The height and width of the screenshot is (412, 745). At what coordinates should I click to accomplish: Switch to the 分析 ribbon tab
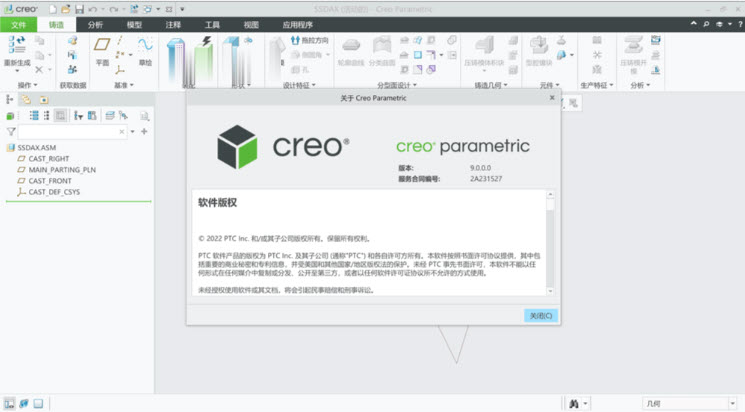95,23
